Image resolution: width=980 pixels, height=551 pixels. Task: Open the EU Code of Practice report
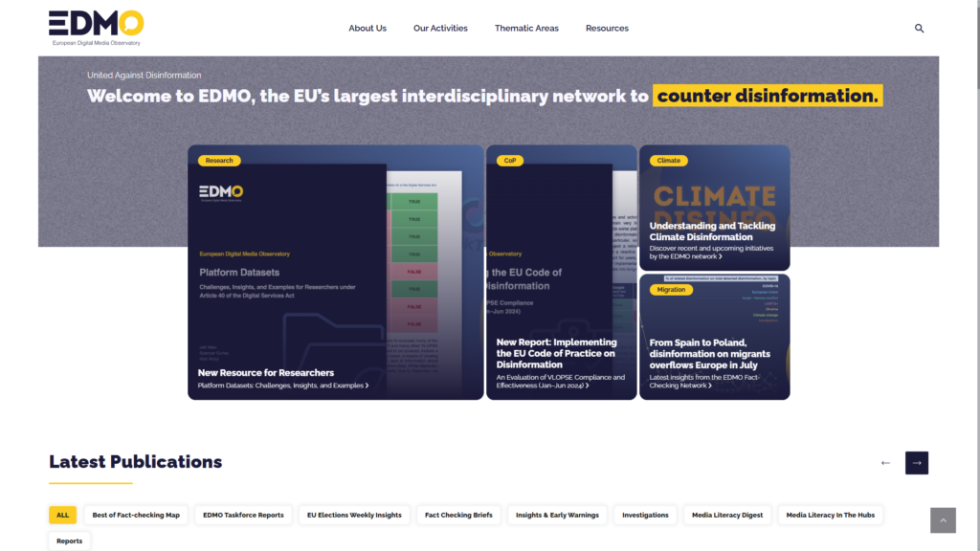556,353
